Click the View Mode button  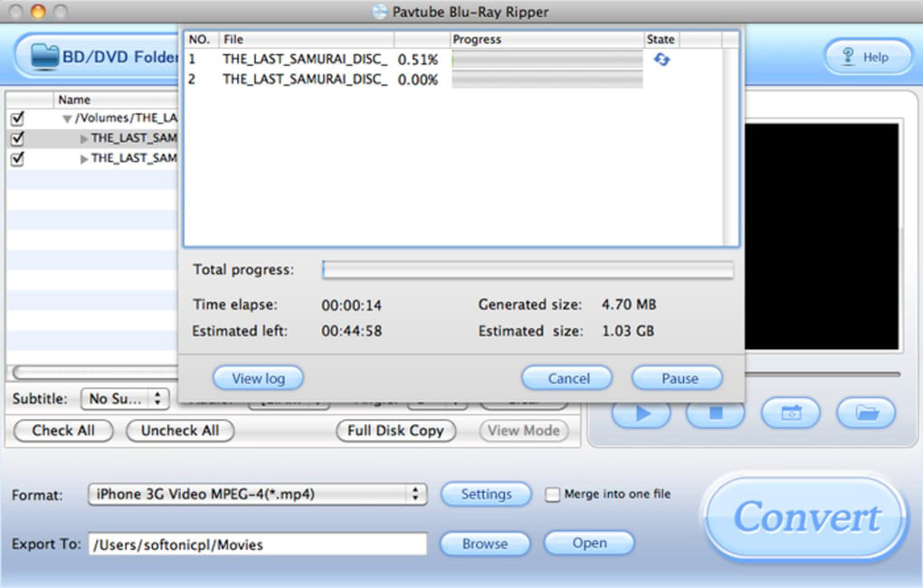[x=524, y=431]
